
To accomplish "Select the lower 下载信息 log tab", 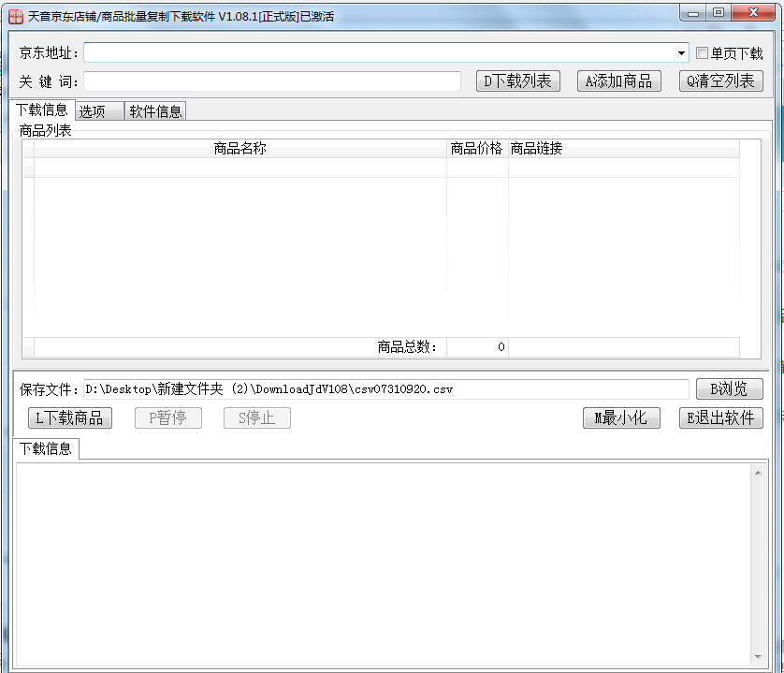I will click(46, 448).
